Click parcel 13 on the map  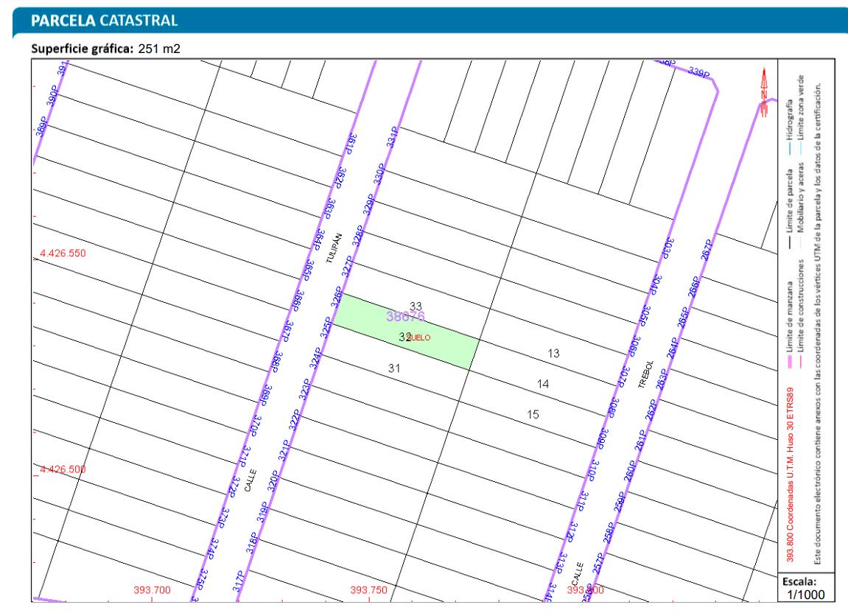click(553, 354)
